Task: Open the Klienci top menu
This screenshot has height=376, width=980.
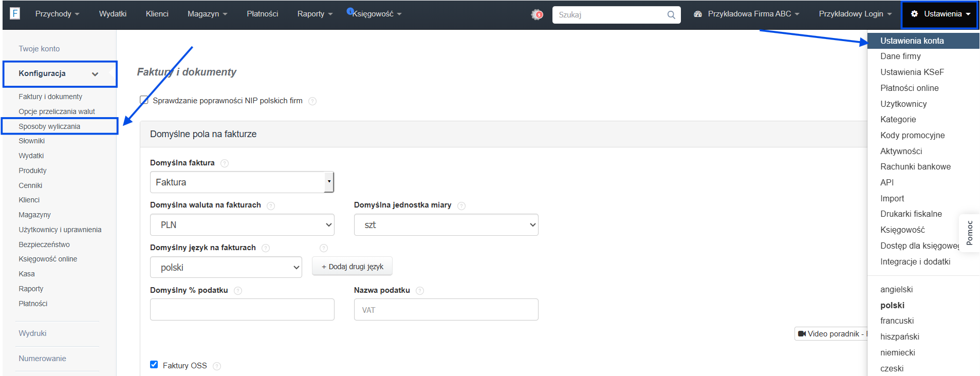Action: [x=157, y=14]
